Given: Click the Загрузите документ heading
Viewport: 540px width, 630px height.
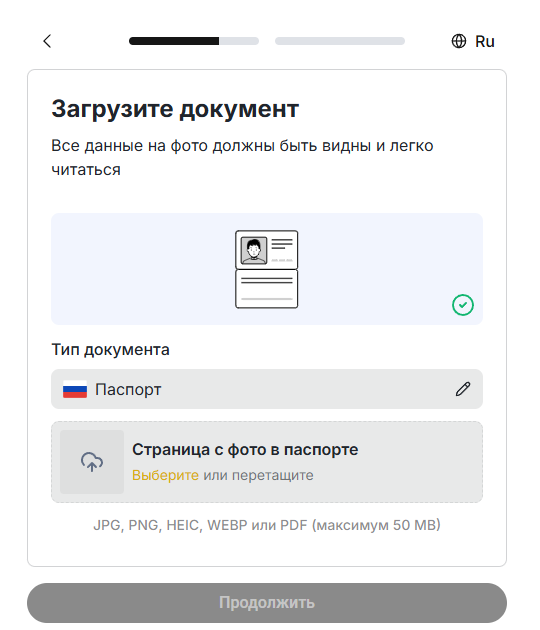Looking at the screenshot, I should click(x=175, y=109).
